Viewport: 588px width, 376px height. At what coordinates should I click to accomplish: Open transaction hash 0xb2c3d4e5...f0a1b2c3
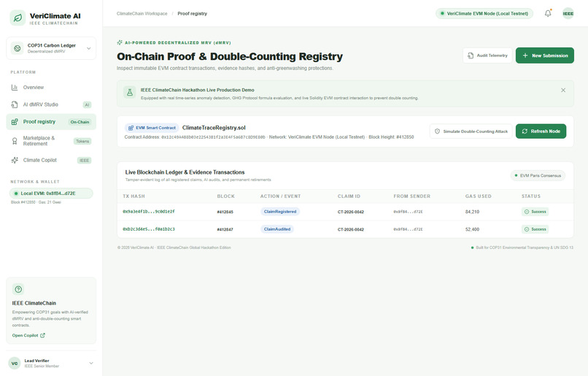[149, 229]
